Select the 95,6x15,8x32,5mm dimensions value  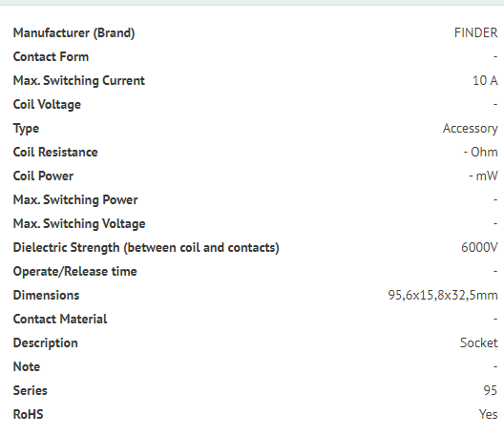(443, 296)
